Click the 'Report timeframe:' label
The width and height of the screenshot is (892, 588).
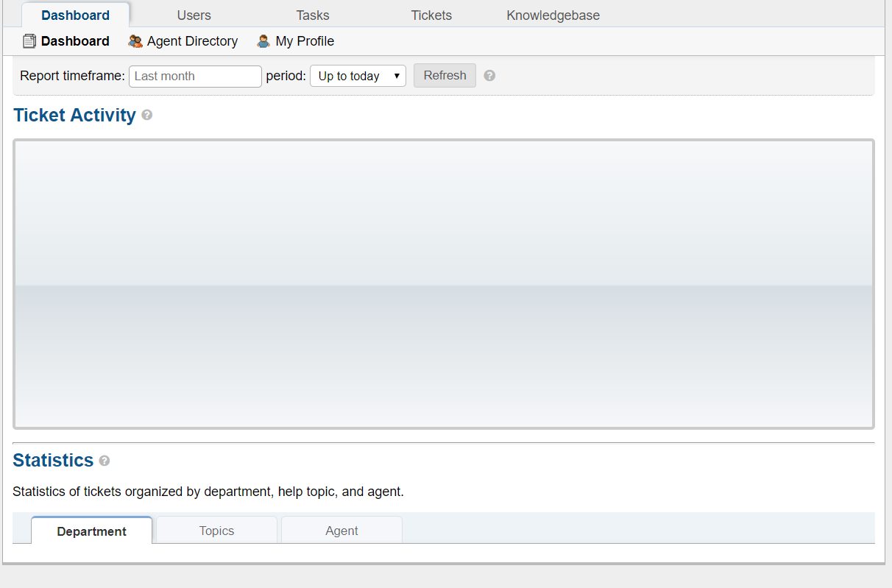click(x=73, y=76)
